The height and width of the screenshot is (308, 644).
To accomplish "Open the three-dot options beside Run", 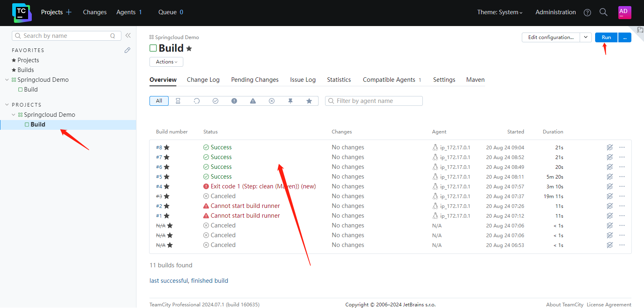I will (x=624, y=37).
